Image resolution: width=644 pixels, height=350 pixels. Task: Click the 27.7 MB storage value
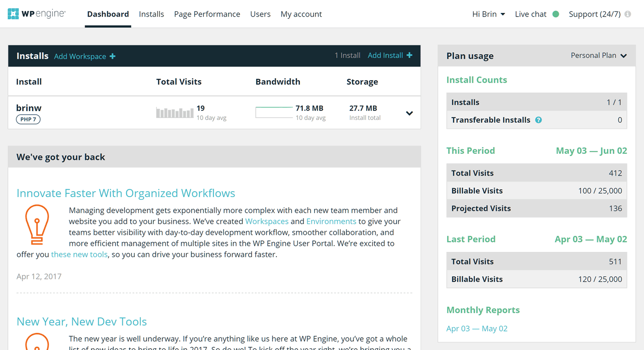(363, 108)
